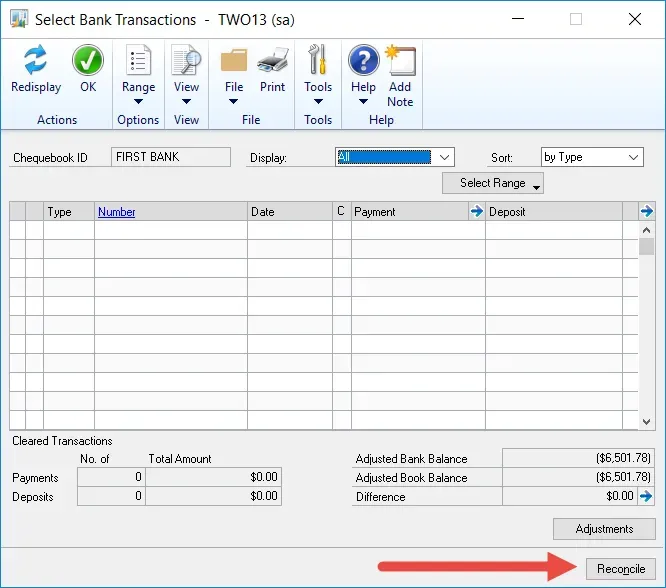Open the Tools wrench icon

point(318,61)
